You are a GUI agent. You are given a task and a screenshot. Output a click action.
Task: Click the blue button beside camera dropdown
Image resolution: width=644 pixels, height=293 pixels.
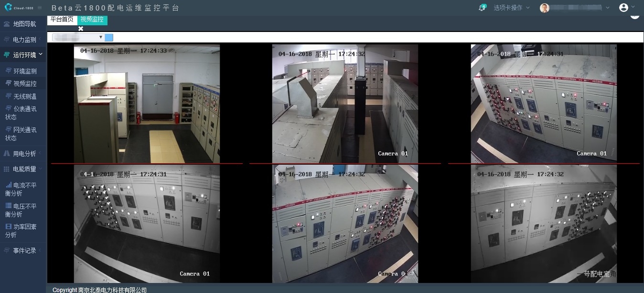(109, 37)
